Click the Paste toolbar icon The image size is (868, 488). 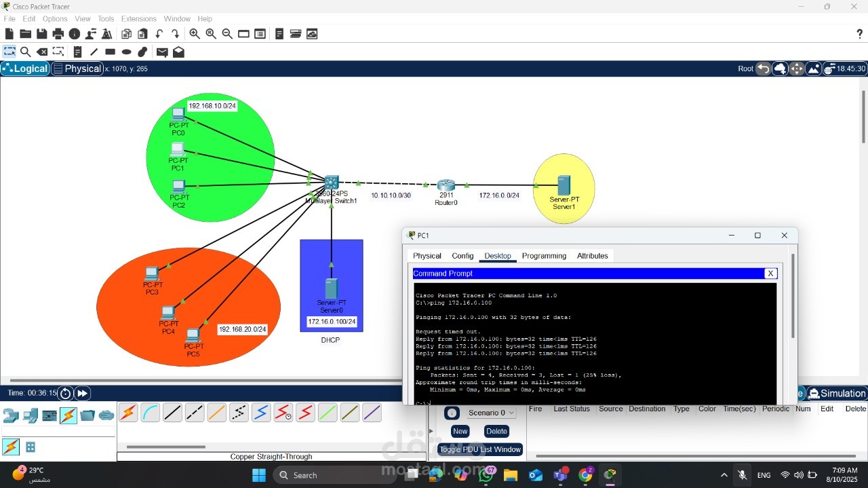142,34
